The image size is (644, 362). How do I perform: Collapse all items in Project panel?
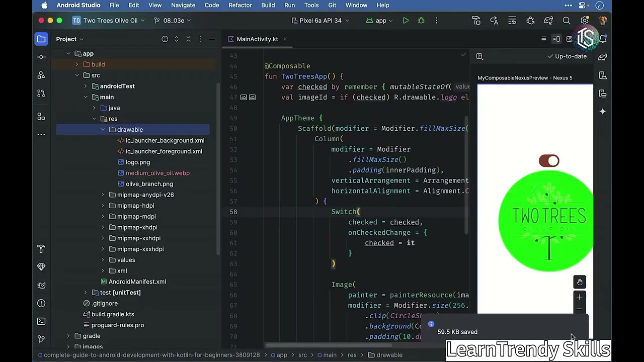[188, 39]
